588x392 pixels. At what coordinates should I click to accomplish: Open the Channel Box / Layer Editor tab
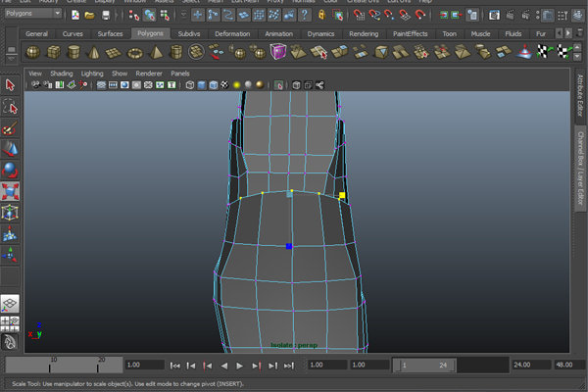pos(580,168)
